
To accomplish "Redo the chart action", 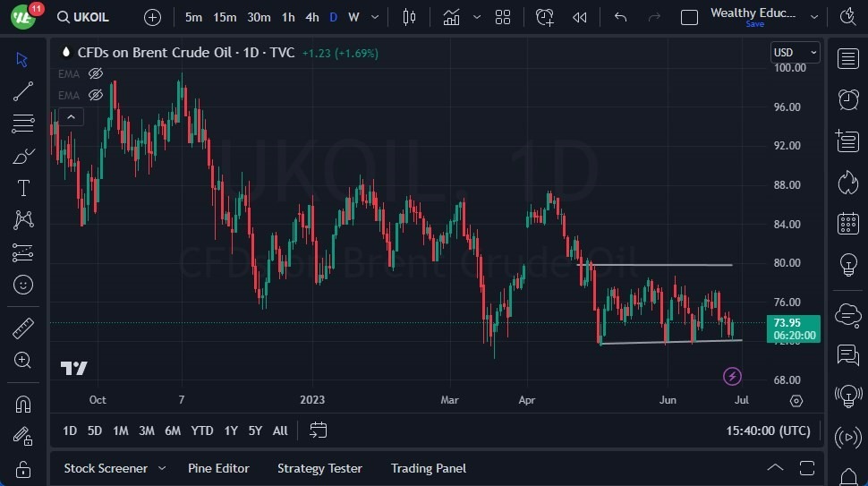I will pos(654,17).
